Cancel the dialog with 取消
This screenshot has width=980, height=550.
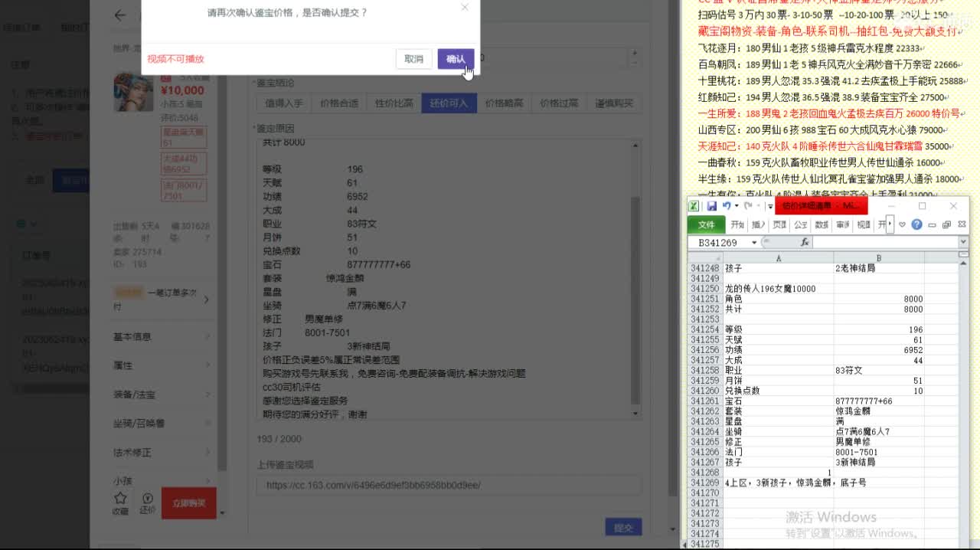(x=413, y=58)
